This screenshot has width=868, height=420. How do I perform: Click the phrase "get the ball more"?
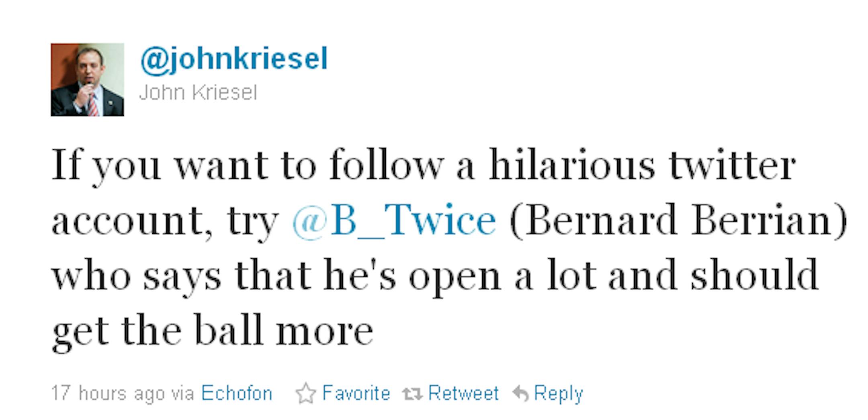pyautogui.click(x=213, y=330)
